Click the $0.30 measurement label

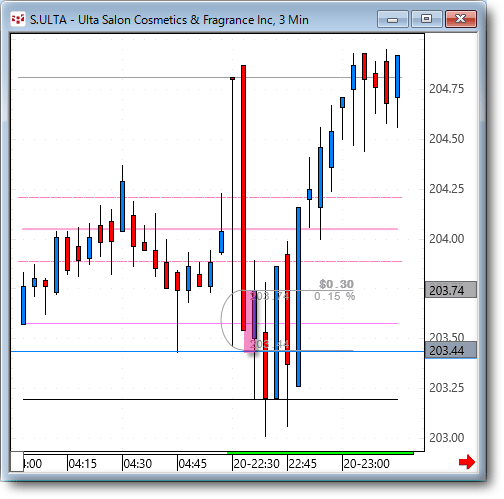(336, 284)
